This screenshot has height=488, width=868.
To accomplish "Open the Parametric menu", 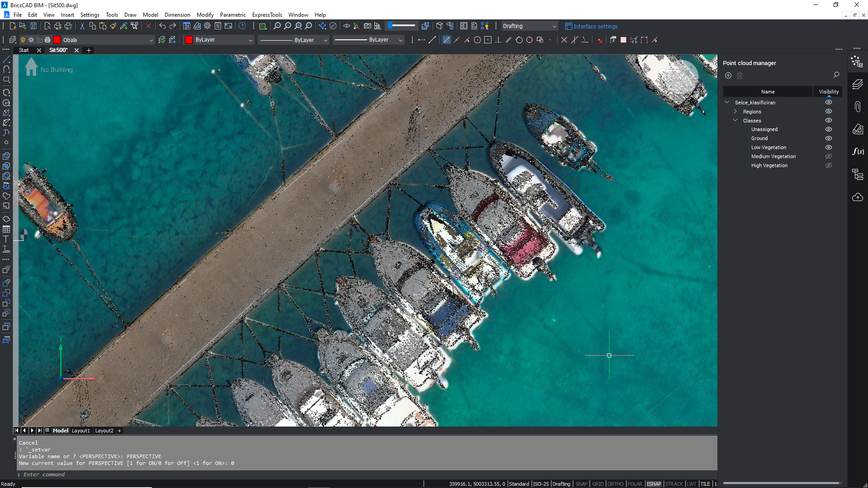I will [x=233, y=15].
